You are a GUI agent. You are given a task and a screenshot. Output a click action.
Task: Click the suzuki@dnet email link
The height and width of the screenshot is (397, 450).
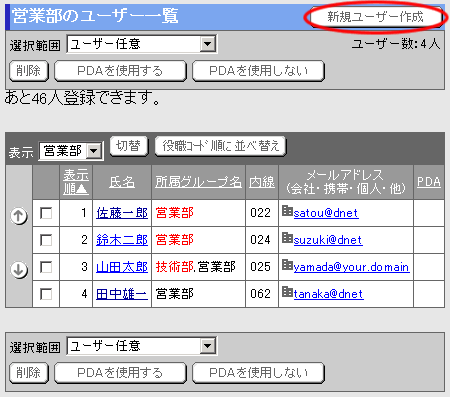coord(328,240)
